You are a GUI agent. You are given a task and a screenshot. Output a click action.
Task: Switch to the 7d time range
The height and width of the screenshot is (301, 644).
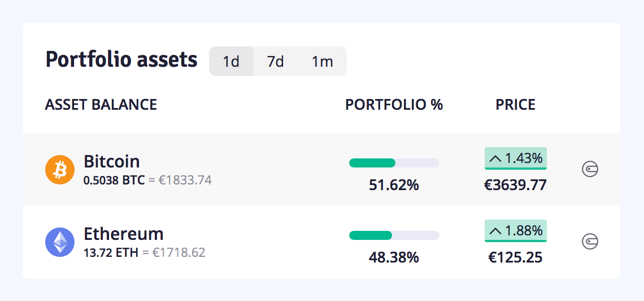tap(276, 61)
